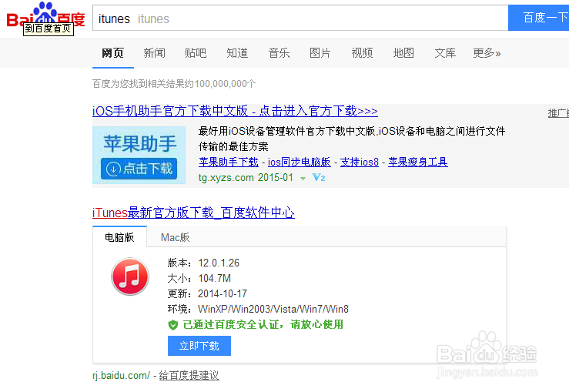Click the V2 credibility badge icon
This screenshot has height=392, width=569.
click(x=318, y=177)
